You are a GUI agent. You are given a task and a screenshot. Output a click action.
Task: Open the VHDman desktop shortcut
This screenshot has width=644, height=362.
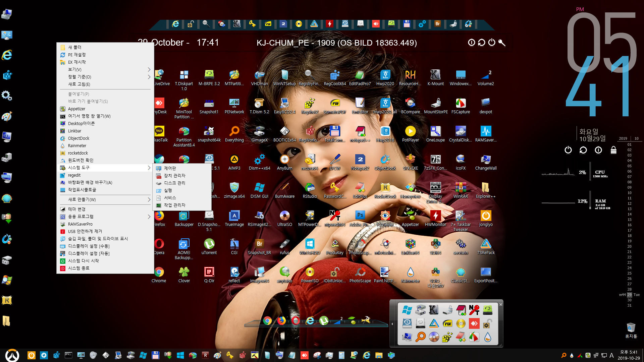(x=259, y=77)
